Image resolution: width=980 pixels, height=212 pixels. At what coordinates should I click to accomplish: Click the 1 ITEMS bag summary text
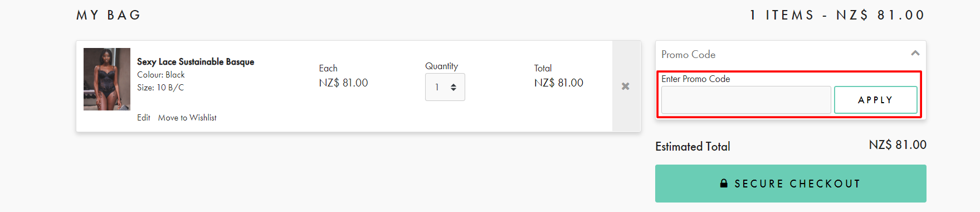click(x=782, y=15)
